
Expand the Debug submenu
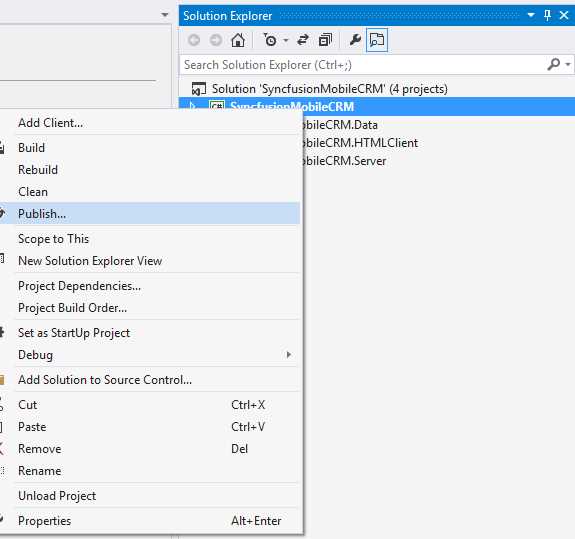click(150, 355)
